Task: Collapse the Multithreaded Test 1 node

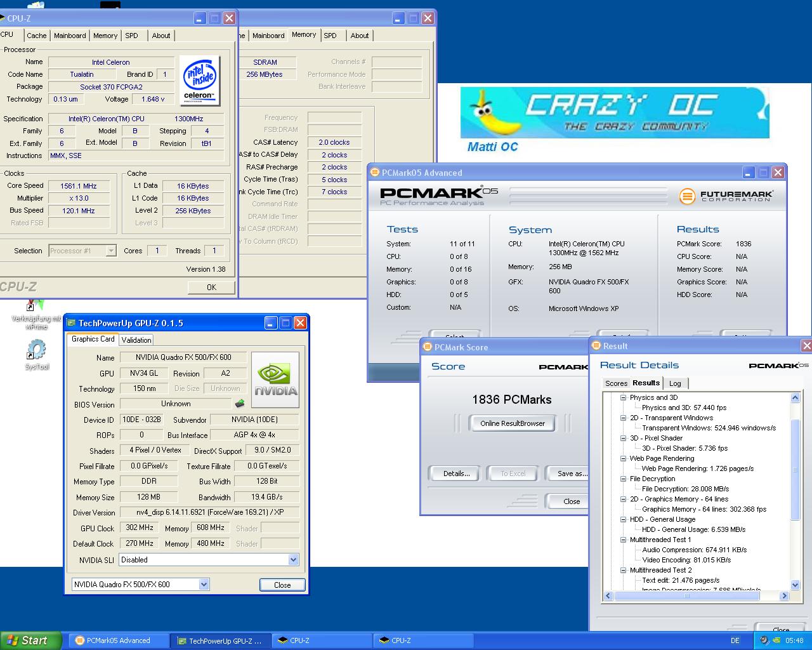Action: (624, 540)
